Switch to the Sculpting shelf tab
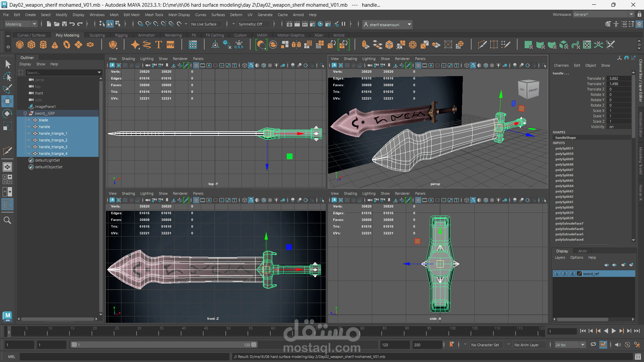Screen dimensions: 644x362 [97, 35]
